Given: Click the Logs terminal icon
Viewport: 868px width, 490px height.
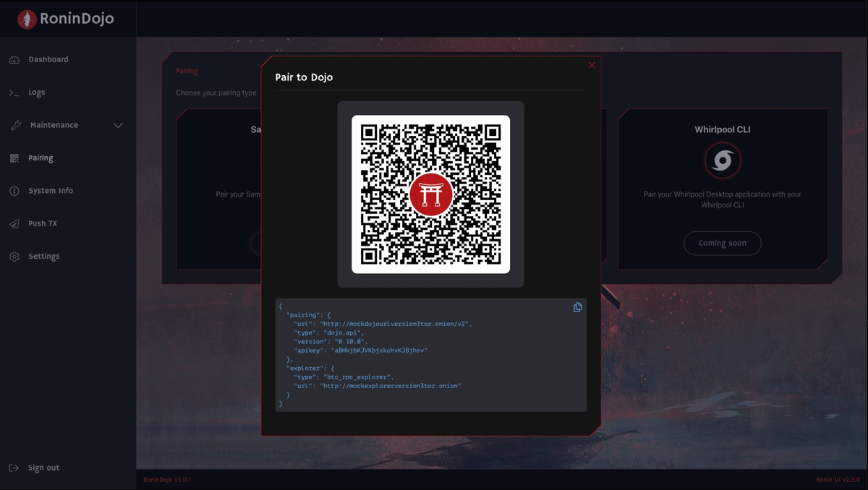Looking at the screenshot, I should (14, 93).
